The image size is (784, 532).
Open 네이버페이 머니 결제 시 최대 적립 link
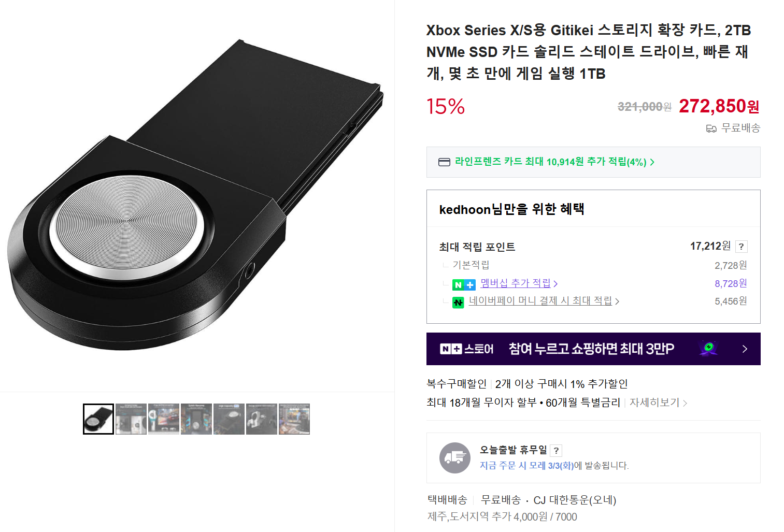[x=540, y=301]
